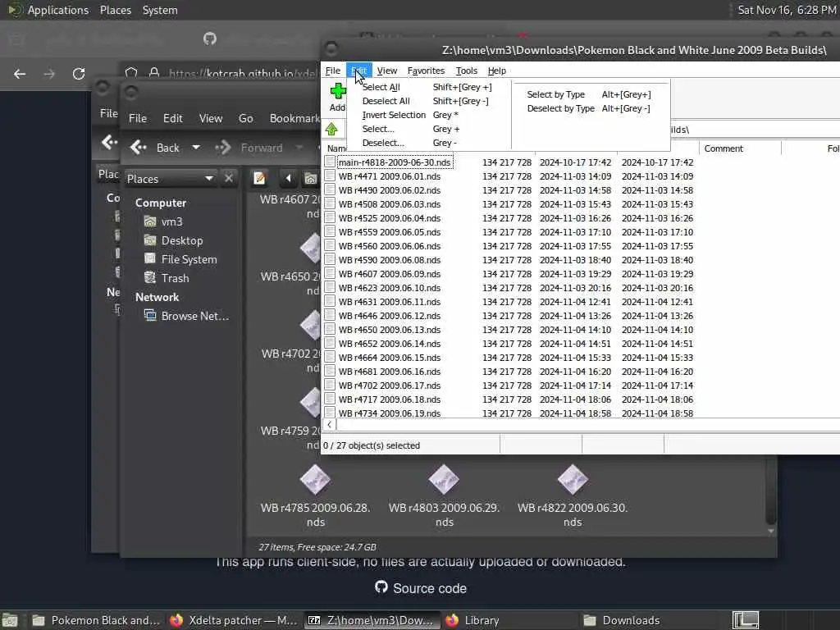
Task: Choose Deselect All in the Edit menu
Action: (386, 101)
